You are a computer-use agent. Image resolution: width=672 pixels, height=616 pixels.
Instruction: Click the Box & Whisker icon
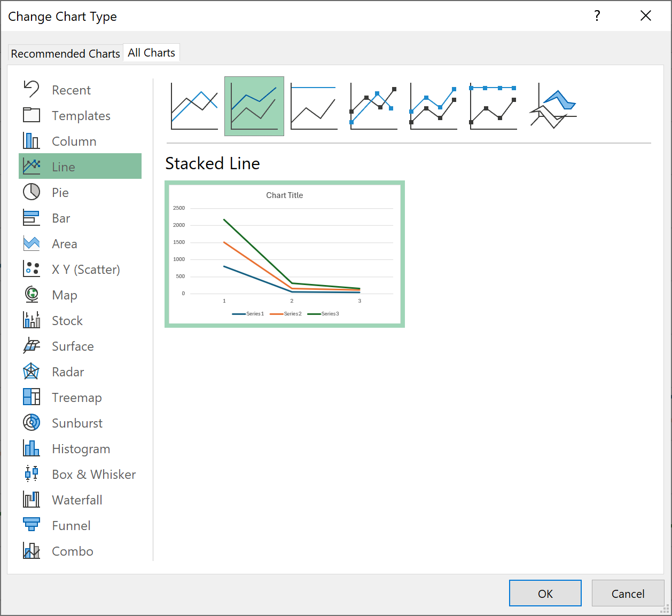pos(32,473)
